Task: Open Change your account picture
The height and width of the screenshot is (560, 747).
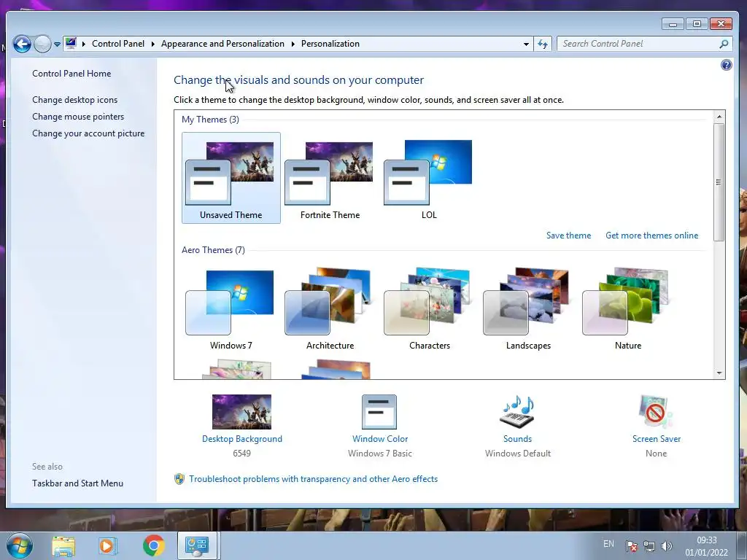Action: pos(88,133)
